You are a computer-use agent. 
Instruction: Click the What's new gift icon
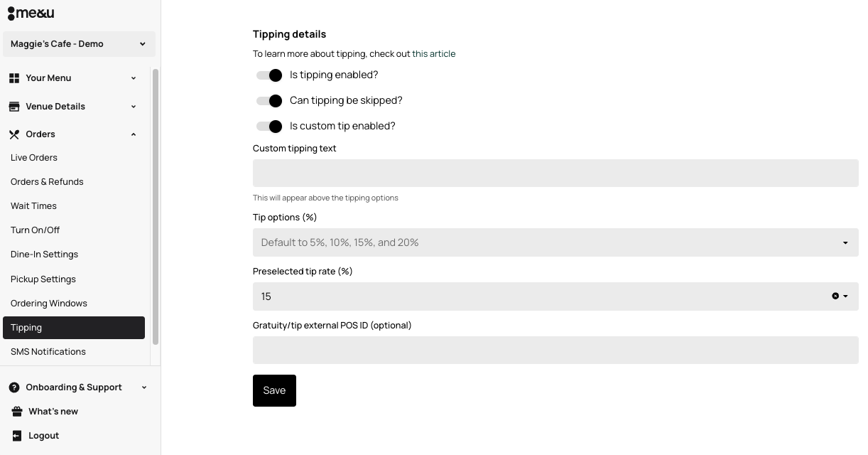(x=17, y=412)
